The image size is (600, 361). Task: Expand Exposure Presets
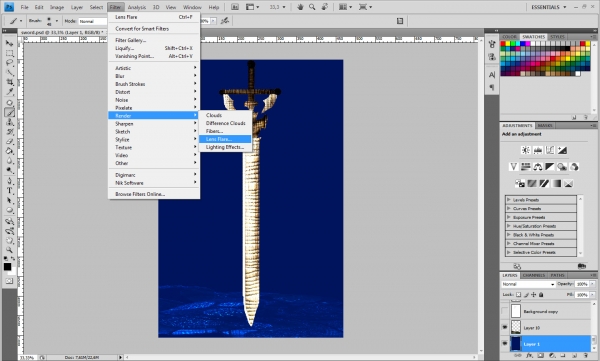point(509,217)
